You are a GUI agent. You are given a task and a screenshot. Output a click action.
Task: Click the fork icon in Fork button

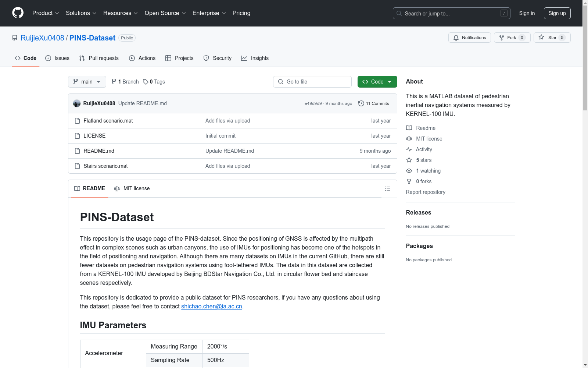502,38
